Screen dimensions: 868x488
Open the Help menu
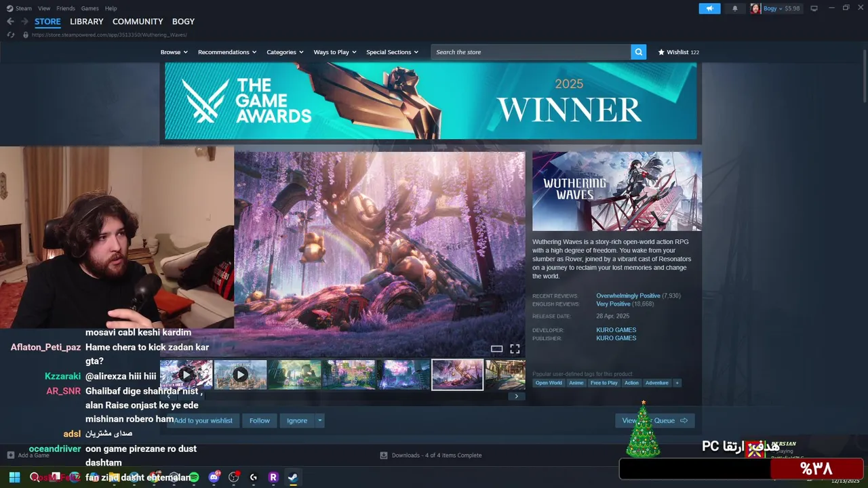[x=111, y=8]
